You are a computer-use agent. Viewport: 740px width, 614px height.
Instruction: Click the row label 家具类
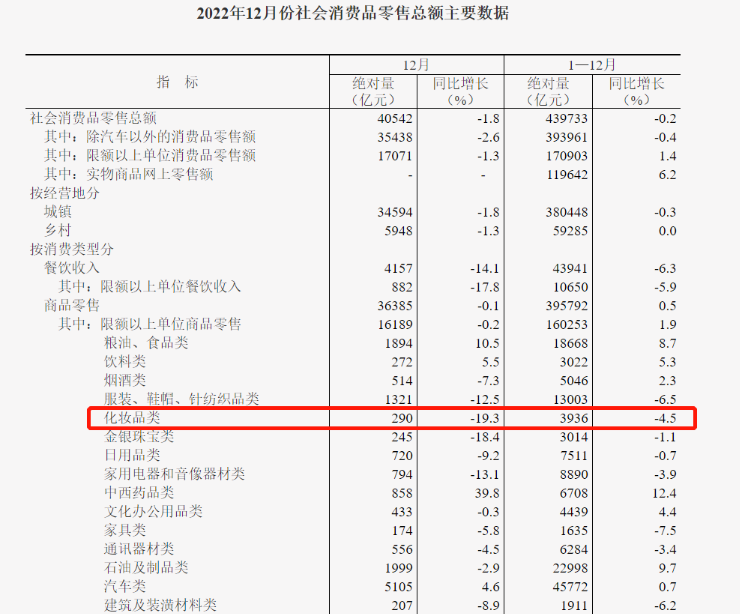coord(125,530)
